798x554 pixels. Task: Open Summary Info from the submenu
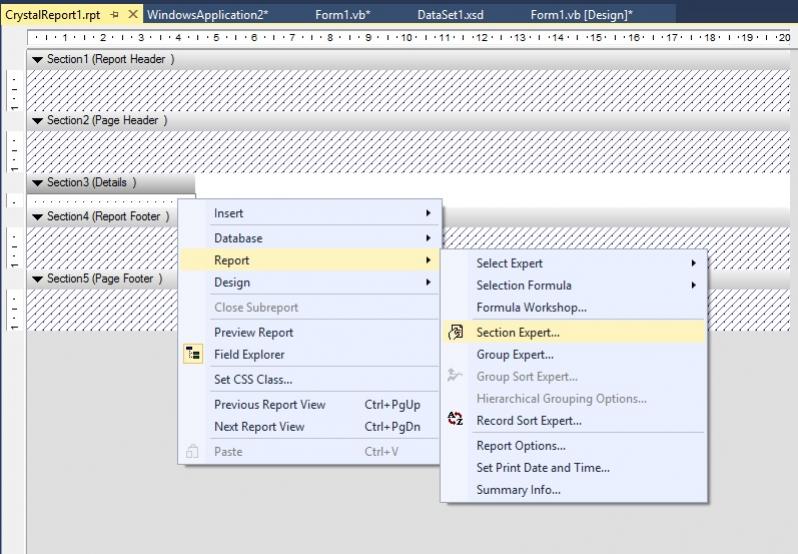click(574, 490)
